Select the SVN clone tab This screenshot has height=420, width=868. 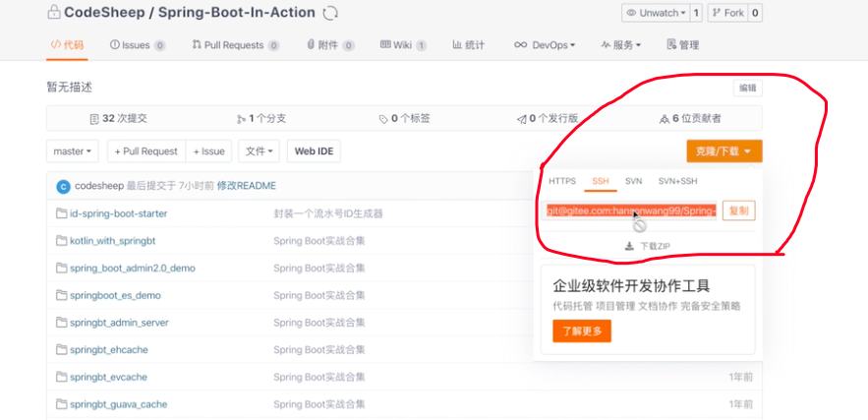[633, 181]
